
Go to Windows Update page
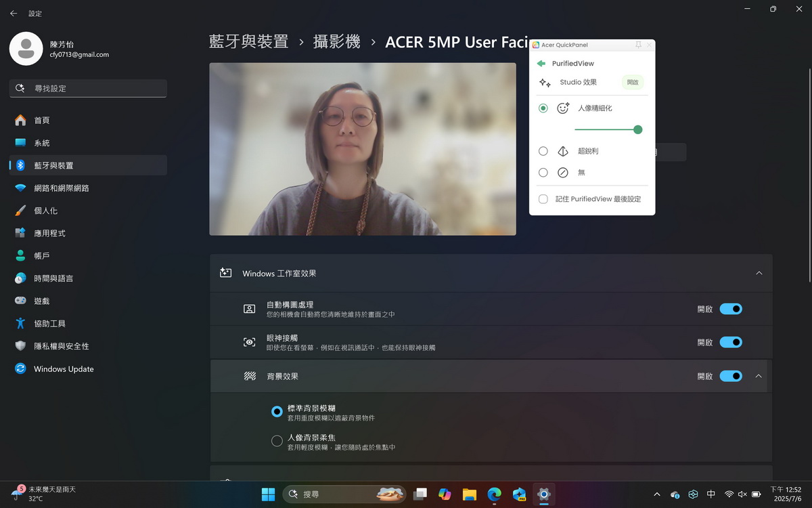64,369
